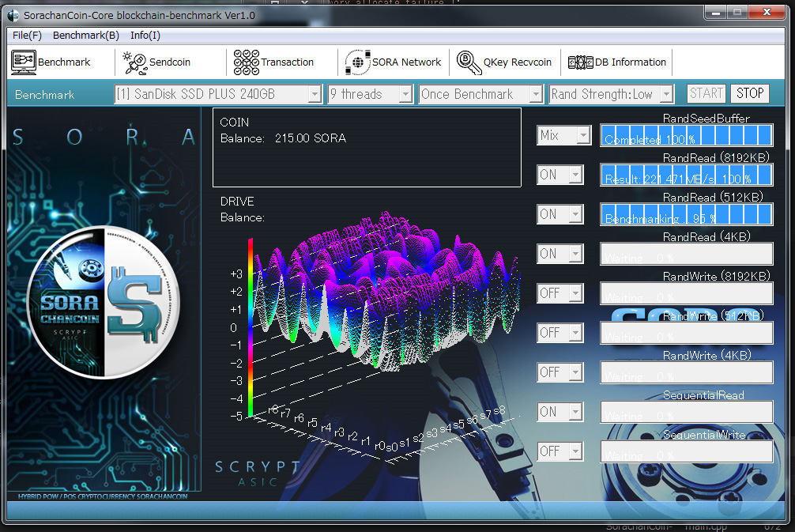Select the Transaction toolbar label
The height and width of the screenshot is (532, 795).
(287, 62)
